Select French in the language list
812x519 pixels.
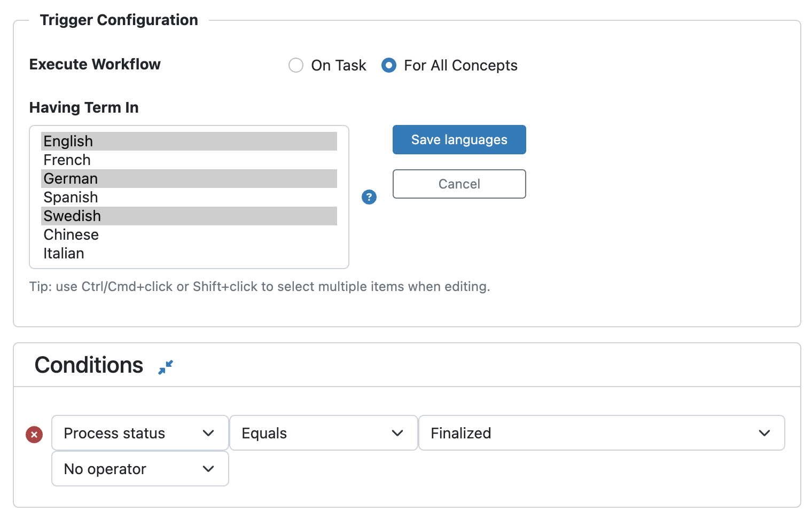click(189, 160)
